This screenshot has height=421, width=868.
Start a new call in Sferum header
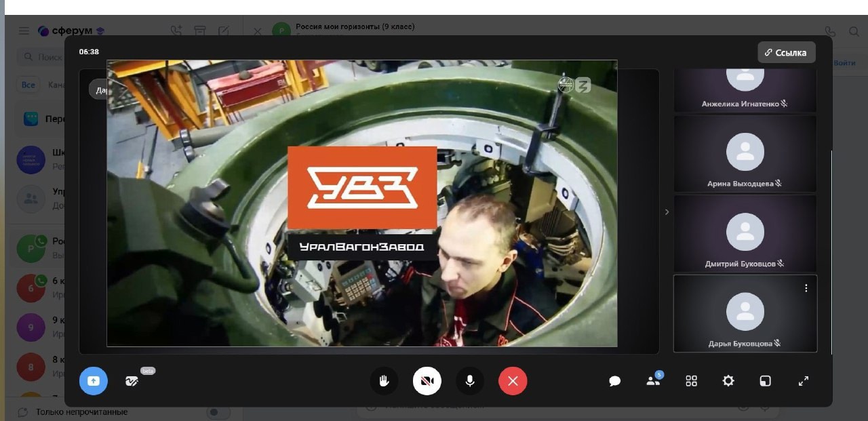tap(176, 31)
